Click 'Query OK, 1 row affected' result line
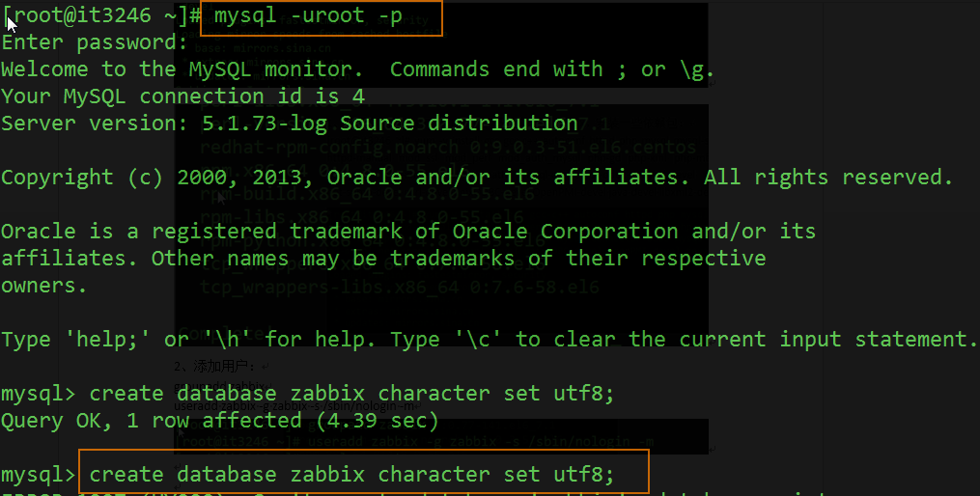This screenshot has height=496, width=980. click(219, 421)
